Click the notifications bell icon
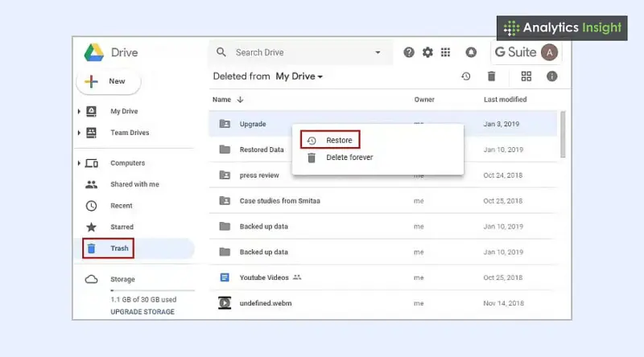This screenshot has width=644, height=357. coord(471,52)
